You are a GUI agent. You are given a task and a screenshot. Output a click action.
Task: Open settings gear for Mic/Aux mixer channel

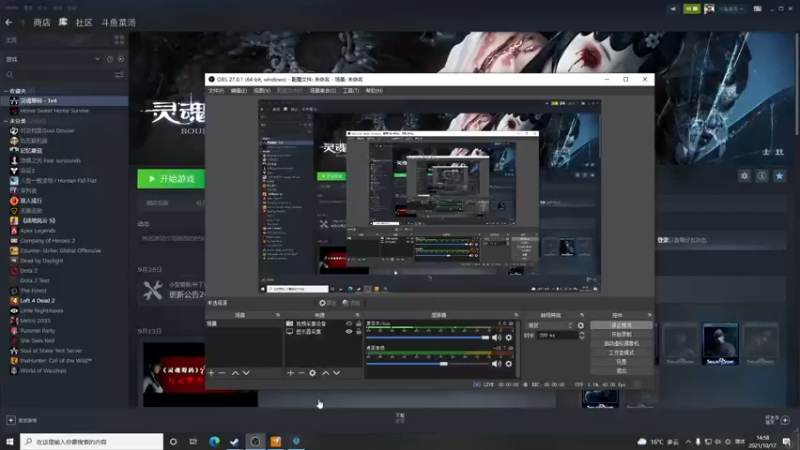pyautogui.click(x=509, y=337)
